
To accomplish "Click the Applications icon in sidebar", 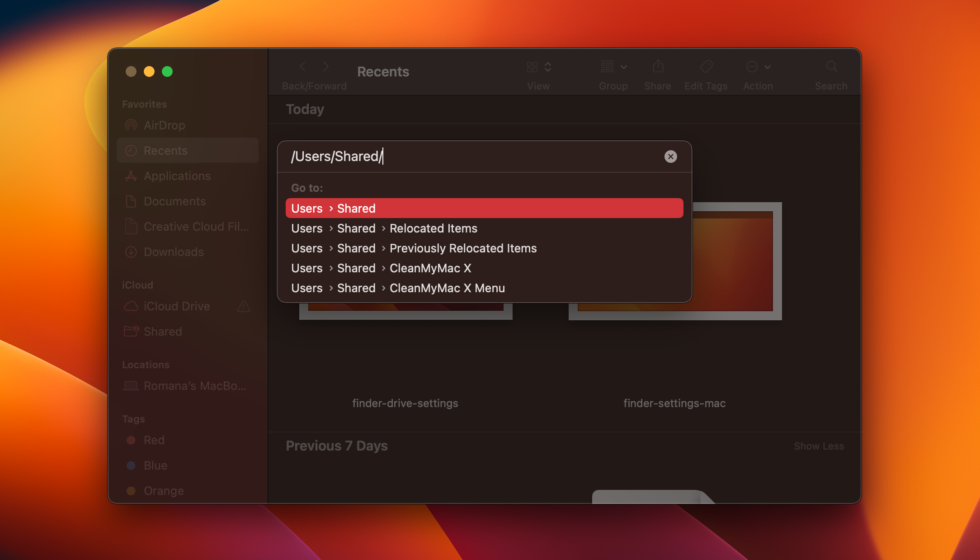I will 132,175.
